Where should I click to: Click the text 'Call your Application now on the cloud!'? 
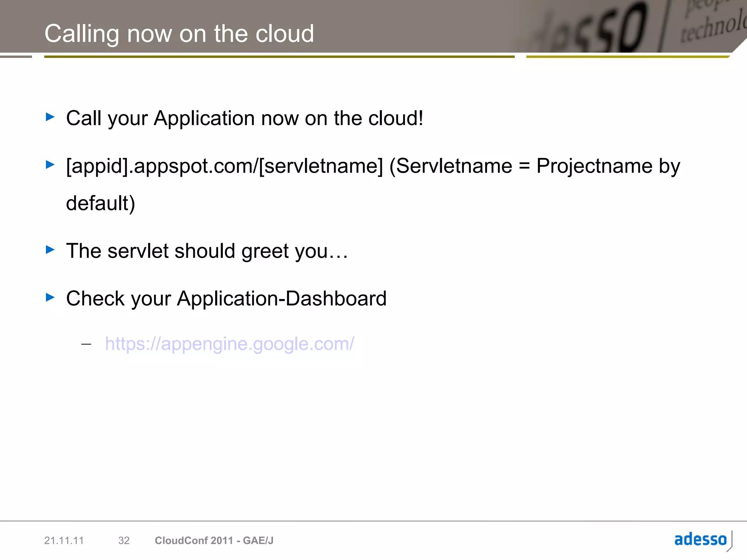[x=244, y=118]
